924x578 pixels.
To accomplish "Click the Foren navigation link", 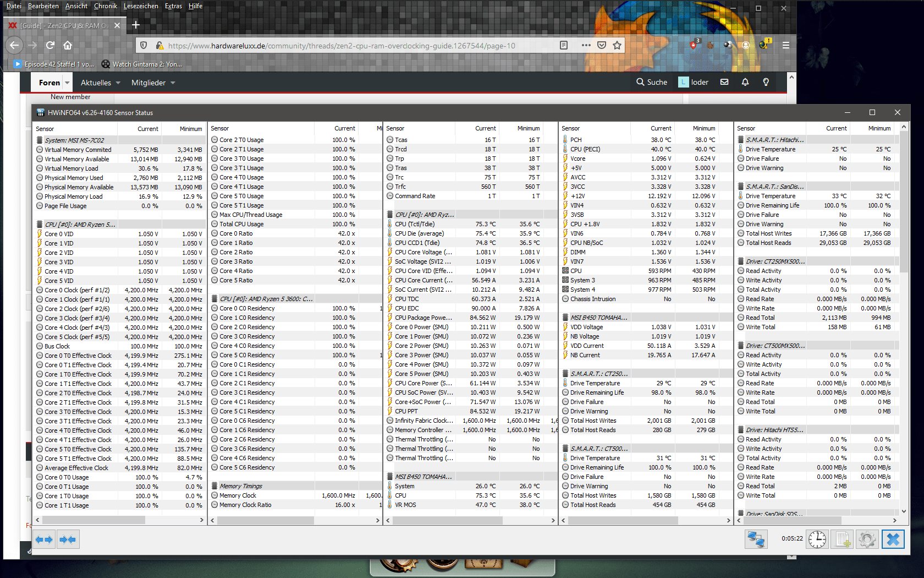I will (50, 83).
